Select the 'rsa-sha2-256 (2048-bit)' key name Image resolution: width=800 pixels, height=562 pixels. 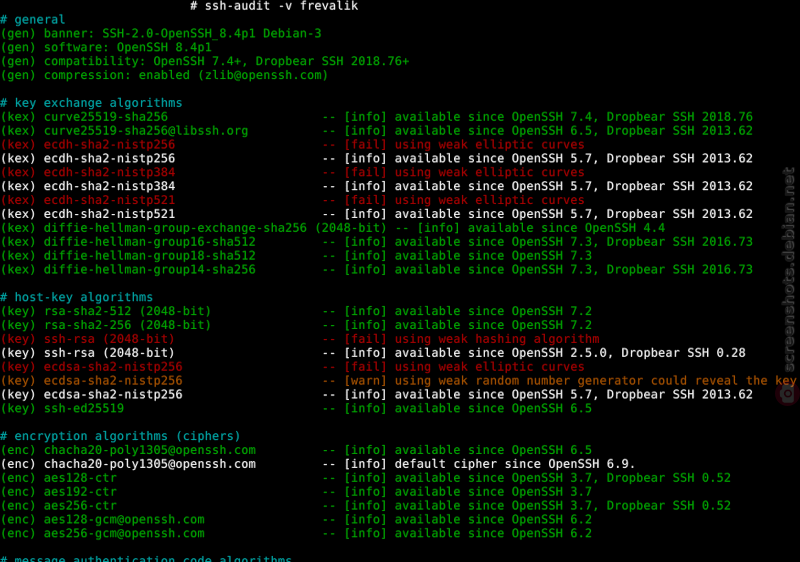(128, 325)
